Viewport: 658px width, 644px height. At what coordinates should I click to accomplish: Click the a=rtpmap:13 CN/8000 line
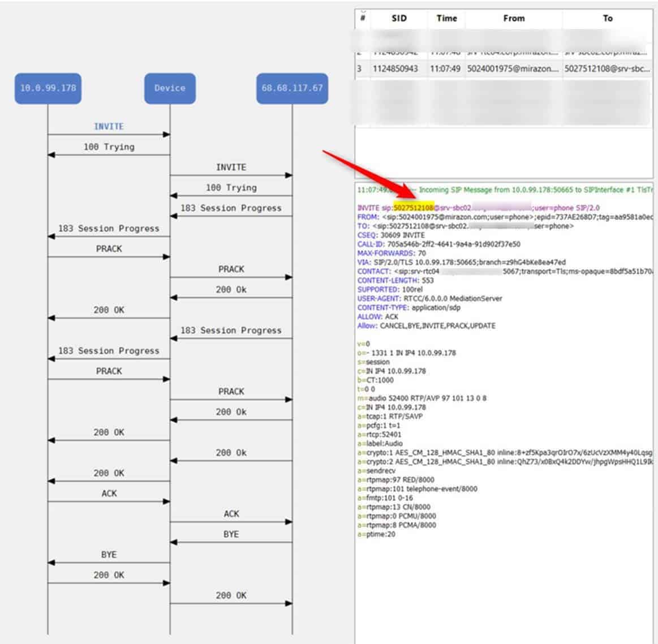point(394,507)
